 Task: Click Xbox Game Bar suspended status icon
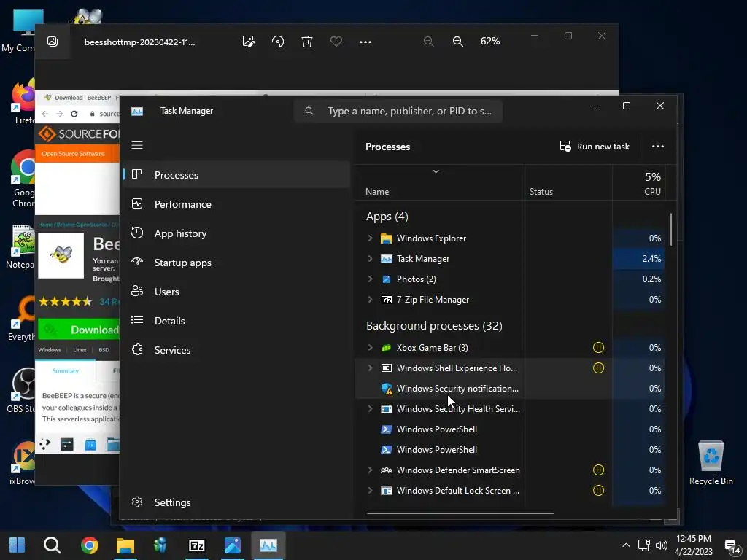click(x=598, y=348)
